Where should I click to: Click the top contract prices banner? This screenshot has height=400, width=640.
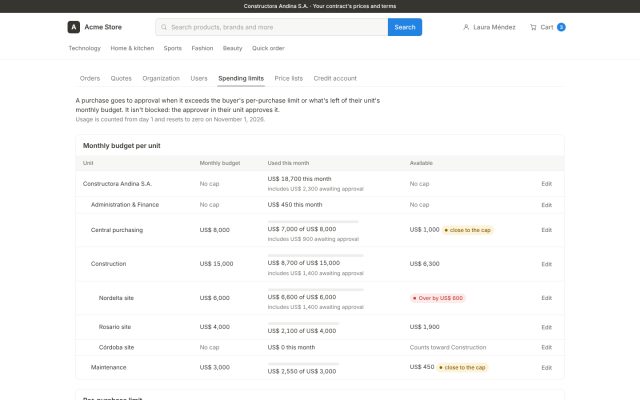(320, 6)
